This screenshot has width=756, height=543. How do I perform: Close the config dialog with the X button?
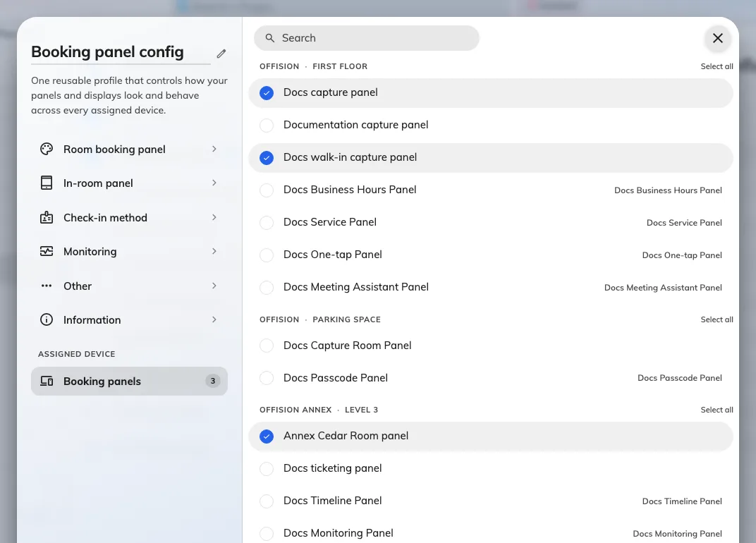[717, 38]
